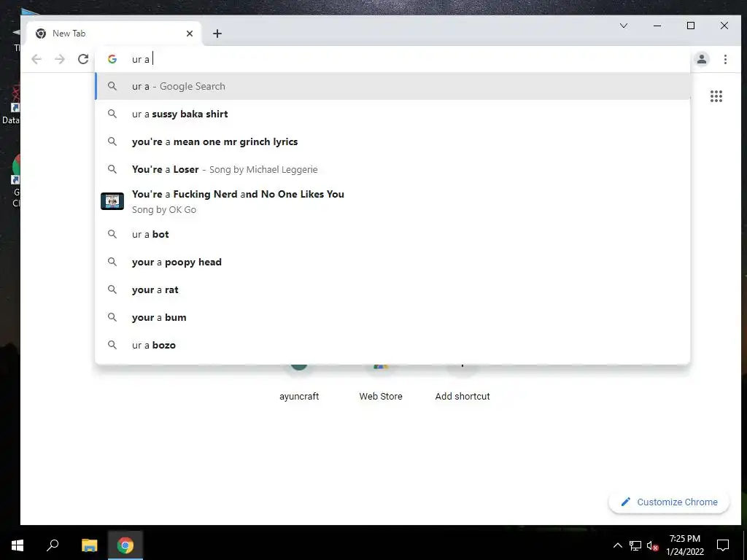Click the back navigation arrow
The image size is (747, 560).
pyautogui.click(x=36, y=59)
